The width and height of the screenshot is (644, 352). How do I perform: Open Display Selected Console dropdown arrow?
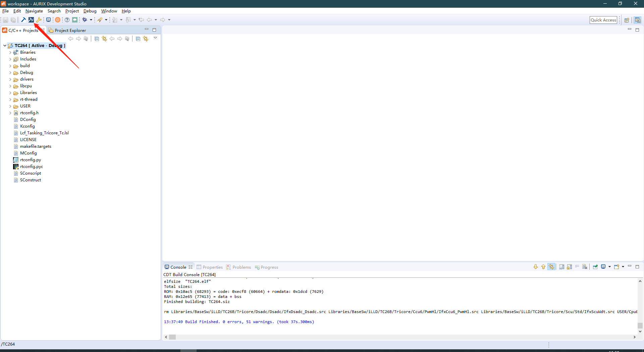[x=609, y=267]
